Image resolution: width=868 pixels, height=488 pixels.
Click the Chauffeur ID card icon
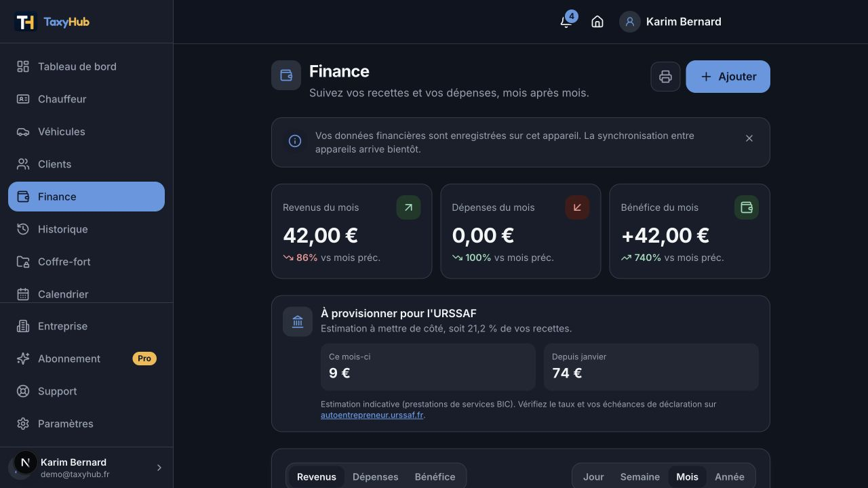pos(23,99)
